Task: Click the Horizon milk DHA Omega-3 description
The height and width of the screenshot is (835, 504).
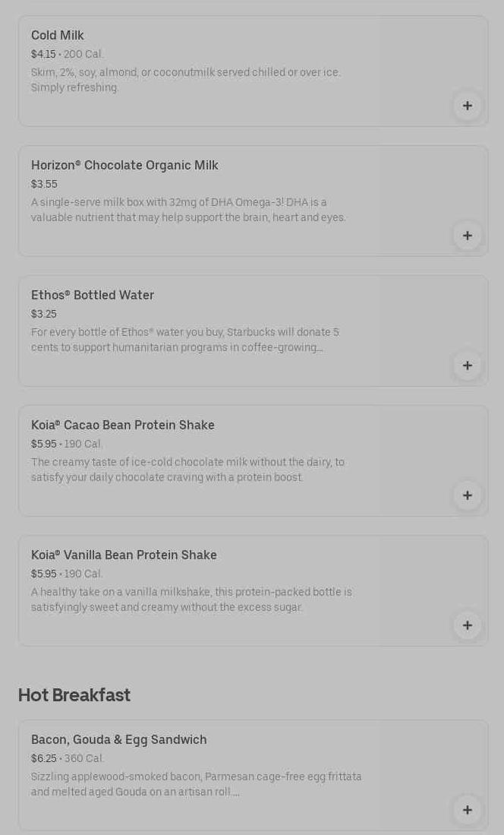Action: (188, 210)
